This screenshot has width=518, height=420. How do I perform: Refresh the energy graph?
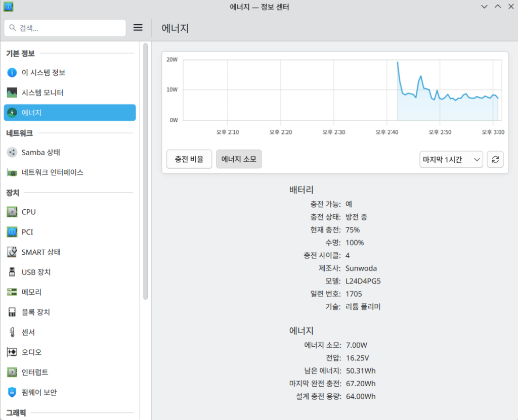495,160
